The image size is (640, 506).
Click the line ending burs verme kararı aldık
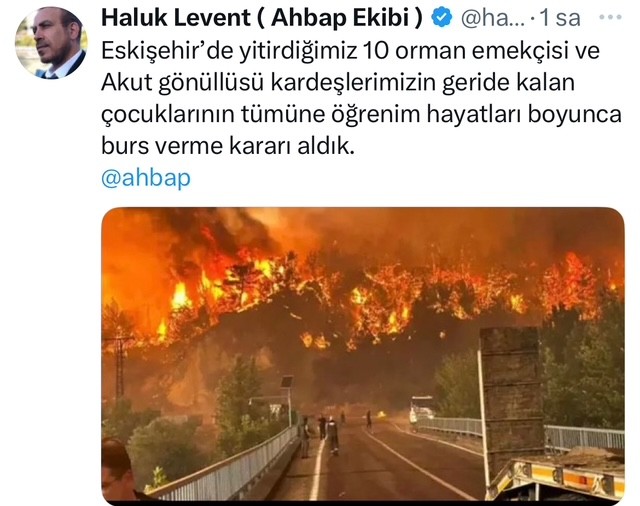coord(228,146)
